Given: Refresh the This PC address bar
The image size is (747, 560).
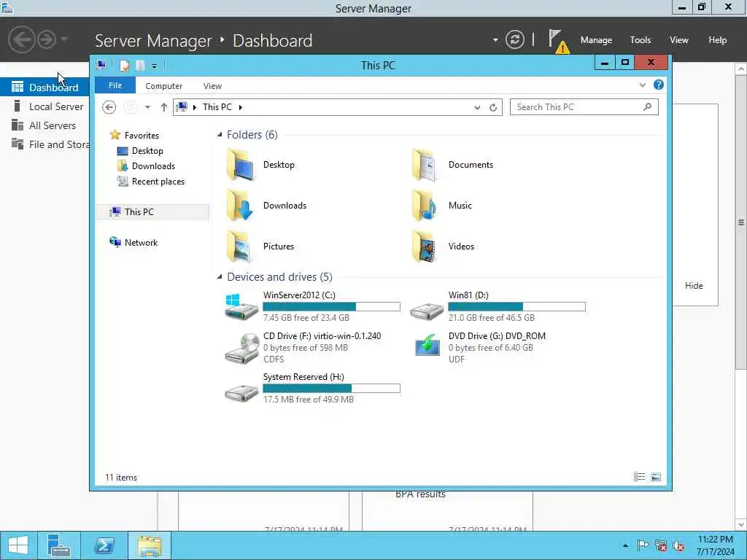Looking at the screenshot, I should [x=493, y=108].
